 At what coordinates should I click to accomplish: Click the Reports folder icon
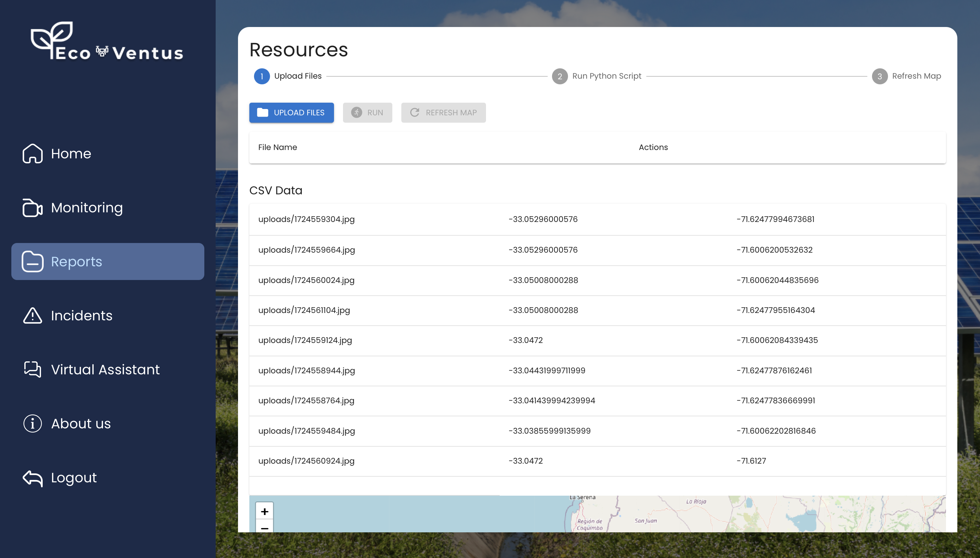point(32,261)
